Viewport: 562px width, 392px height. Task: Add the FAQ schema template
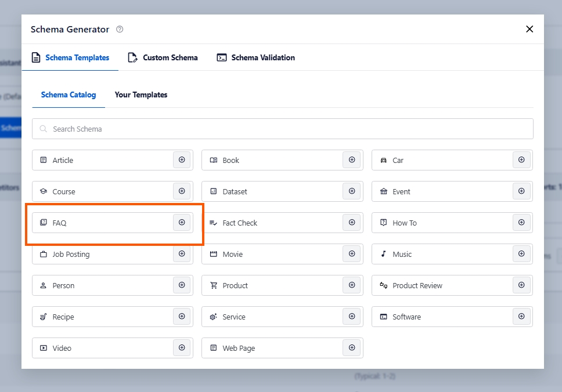tap(182, 223)
